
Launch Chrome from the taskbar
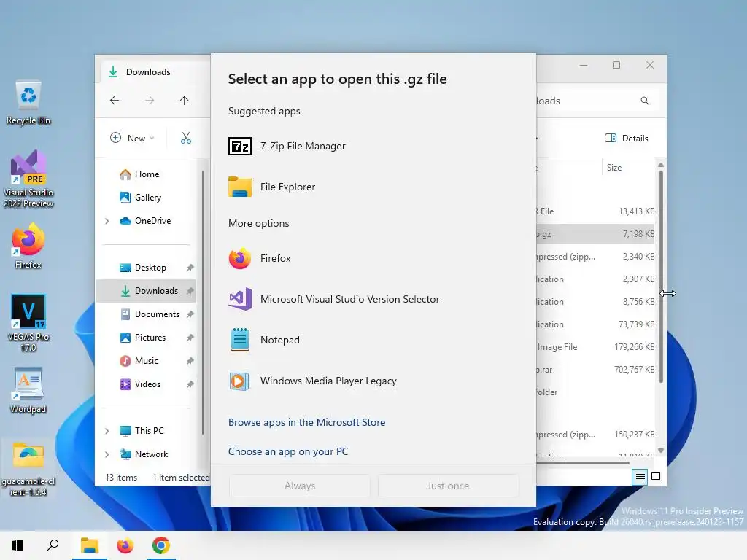coord(161,545)
